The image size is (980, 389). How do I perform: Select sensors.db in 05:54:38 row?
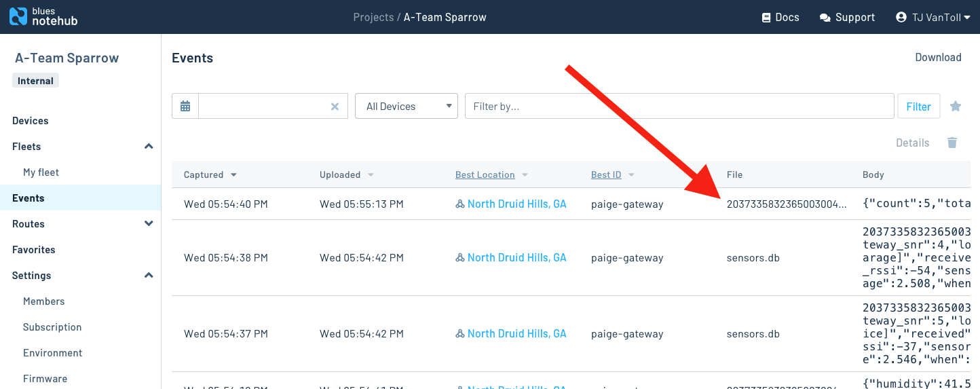[x=753, y=257]
